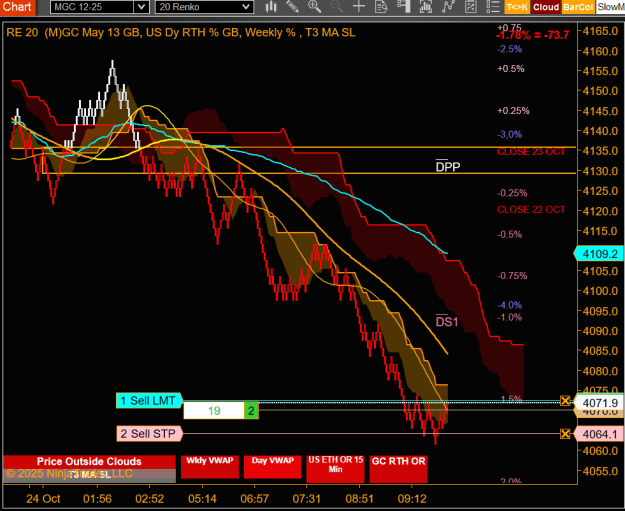This screenshot has height=511, width=625.
Task: Click the 4100.0 price axis label
Action: coord(600,291)
